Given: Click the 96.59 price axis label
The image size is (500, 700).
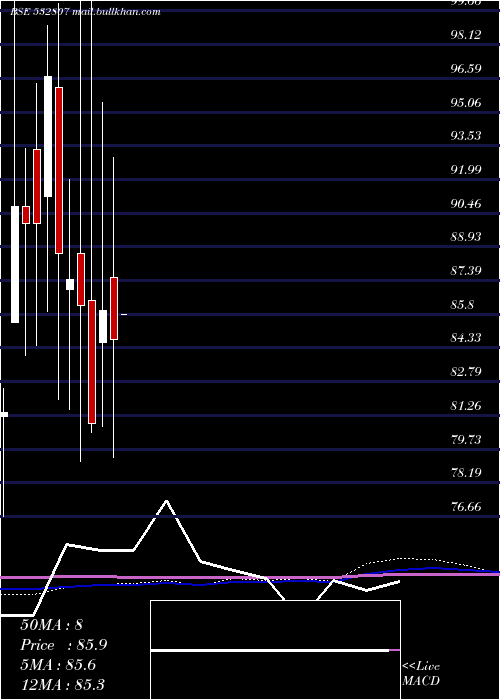Looking at the screenshot, I should (466, 68).
